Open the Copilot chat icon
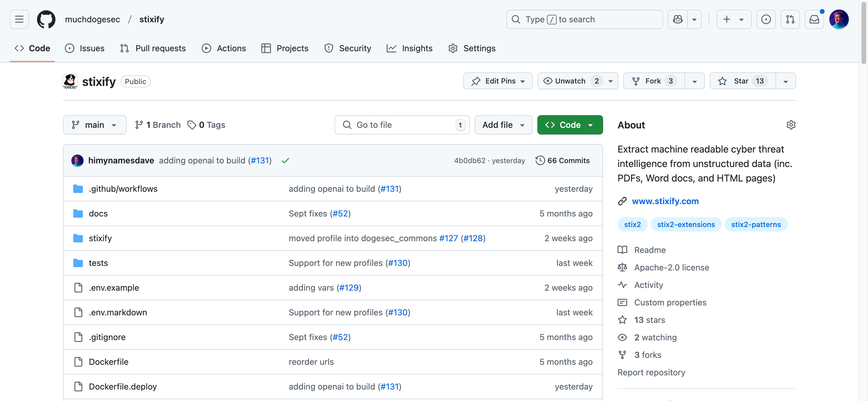The height and width of the screenshot is (401, 868). 678,19
